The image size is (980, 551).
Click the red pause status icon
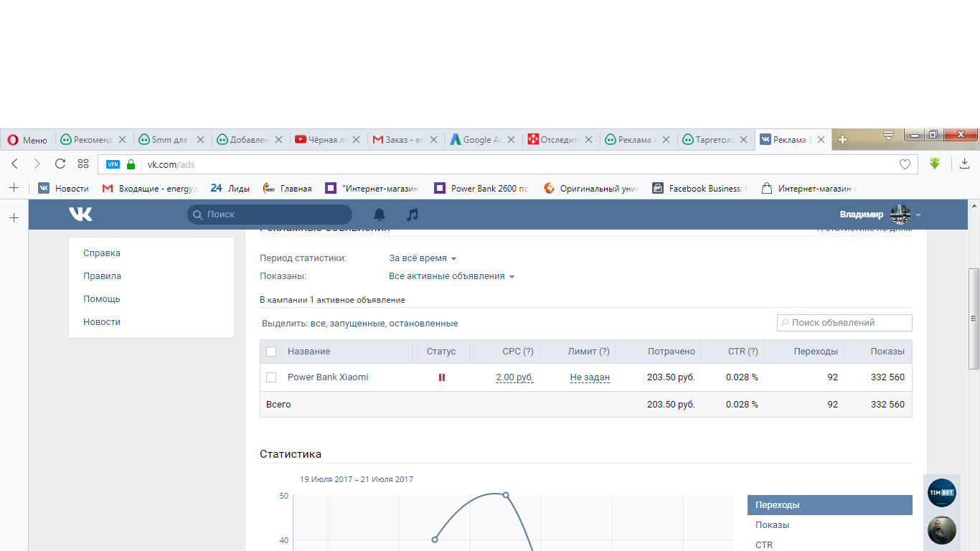coord(442,377)
